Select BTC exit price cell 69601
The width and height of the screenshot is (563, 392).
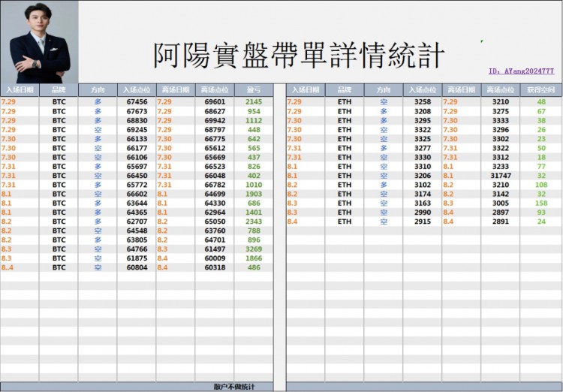click(x=215, y=102)
